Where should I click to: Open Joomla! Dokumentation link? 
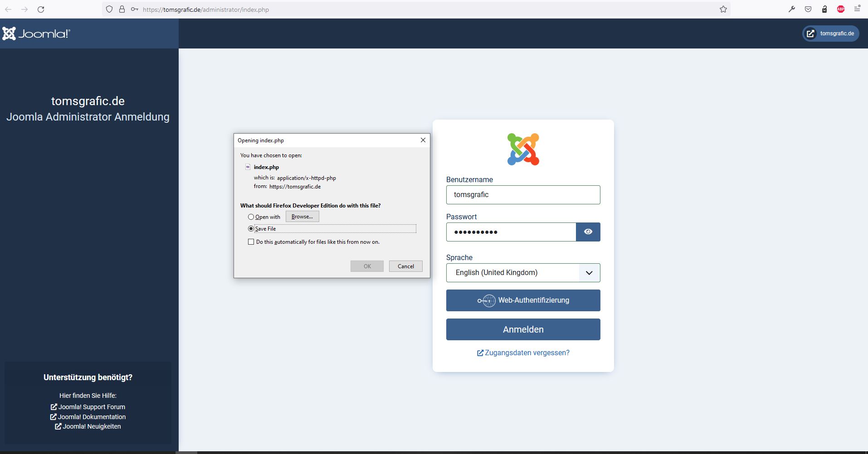click(88, 417)
